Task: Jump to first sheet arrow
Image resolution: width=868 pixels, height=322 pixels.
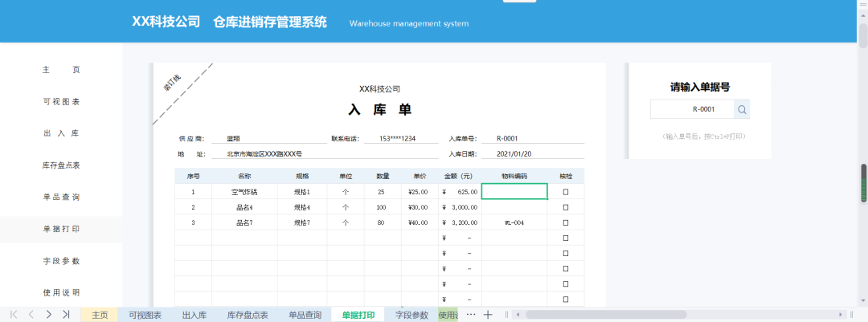Action: tap(14, 315)
